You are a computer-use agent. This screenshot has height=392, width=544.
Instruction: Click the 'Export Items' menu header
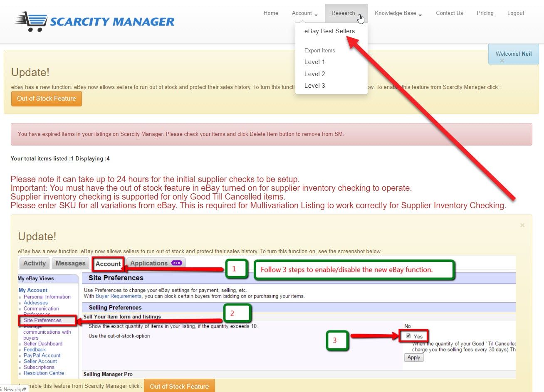319,51
